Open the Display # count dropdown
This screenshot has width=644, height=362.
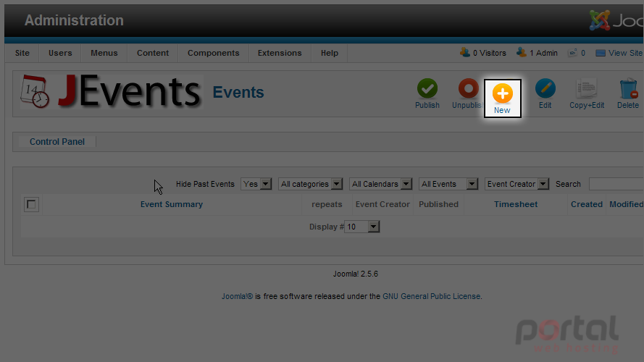click(x=361, y=227)
